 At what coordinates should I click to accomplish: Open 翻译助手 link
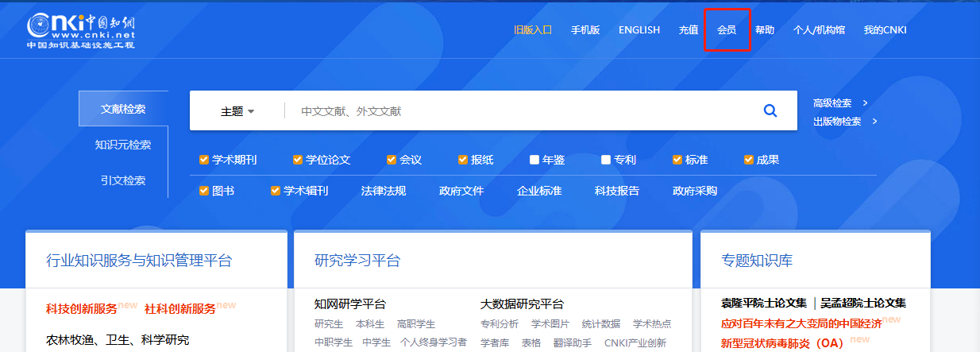click(573, 342)
